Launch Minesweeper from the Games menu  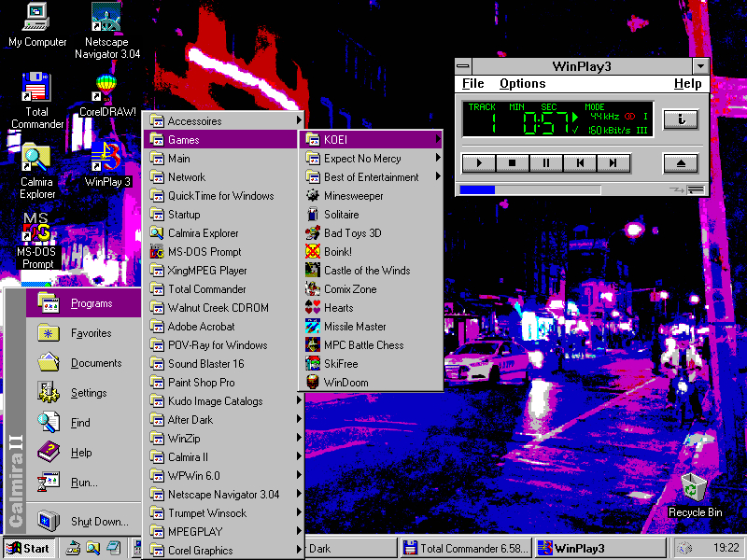pyautogui.click(x=353, y=196)
